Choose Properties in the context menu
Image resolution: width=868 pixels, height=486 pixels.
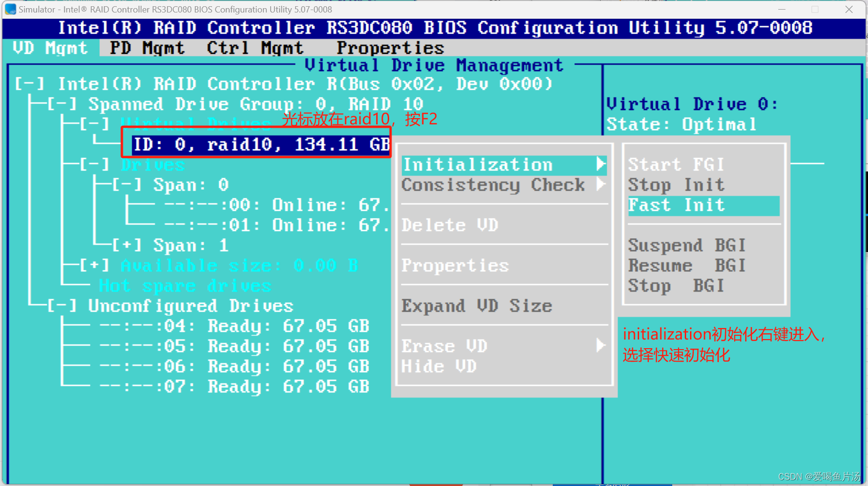455,266
